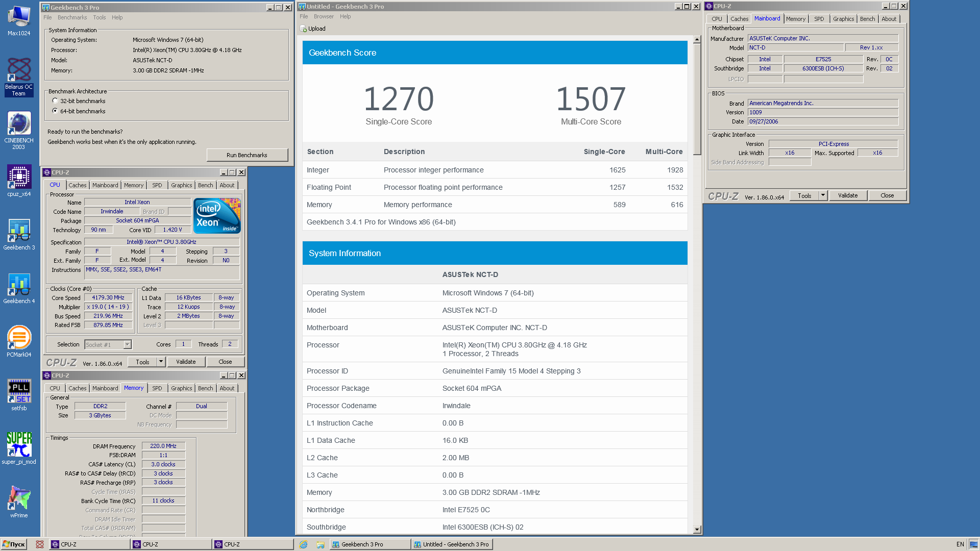Click the Intel Xeon inside logo

click(x=217, y=216)
